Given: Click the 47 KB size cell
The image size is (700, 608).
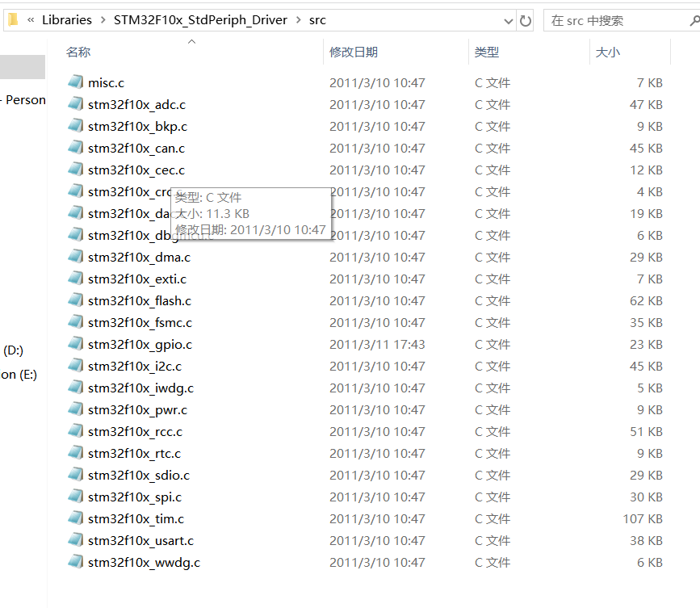Looking at the screenshot, I should click(646, 104).
